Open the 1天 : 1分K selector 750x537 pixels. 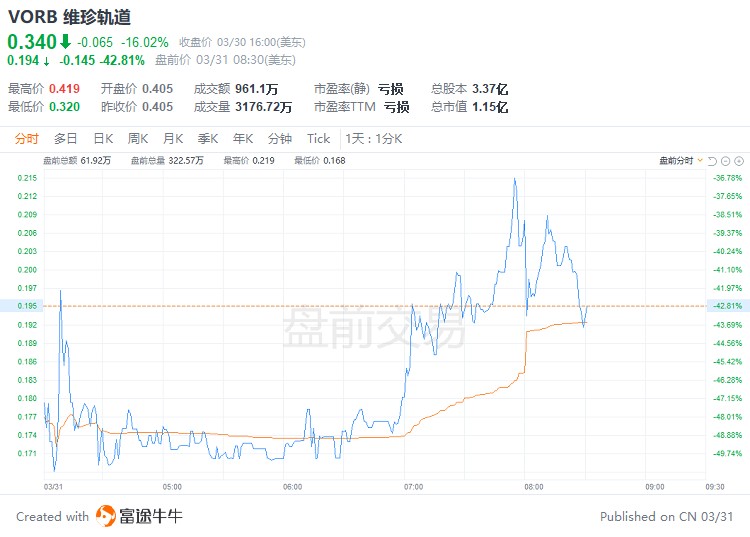[x=373, y=139]
